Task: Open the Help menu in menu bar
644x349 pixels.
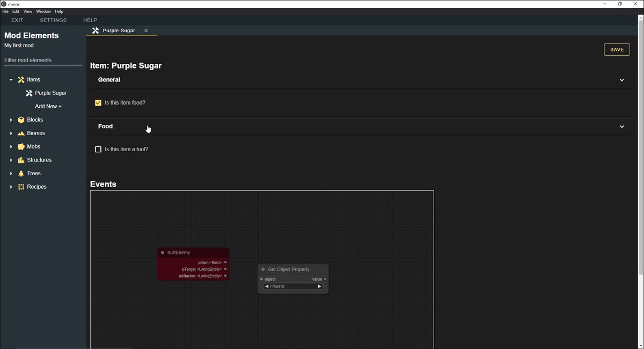Action: coord(59,11)
